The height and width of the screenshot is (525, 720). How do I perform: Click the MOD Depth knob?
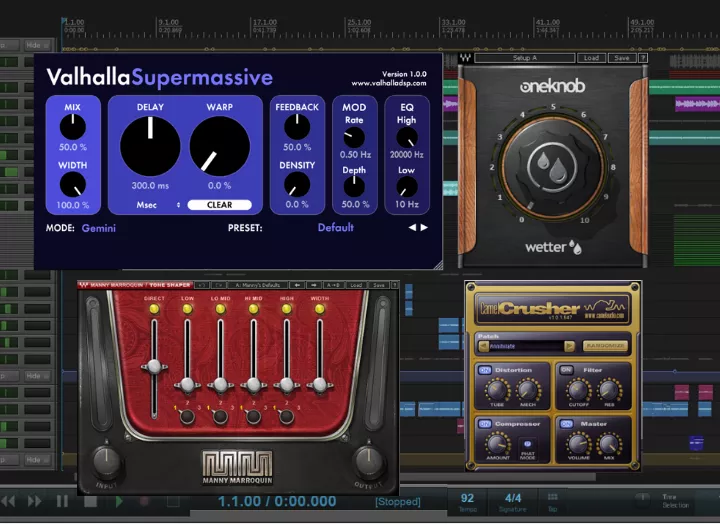click(x=354, y=186)
